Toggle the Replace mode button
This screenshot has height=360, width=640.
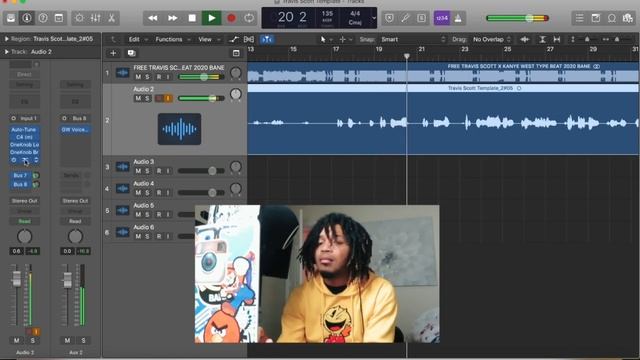[x=389, y=18]
